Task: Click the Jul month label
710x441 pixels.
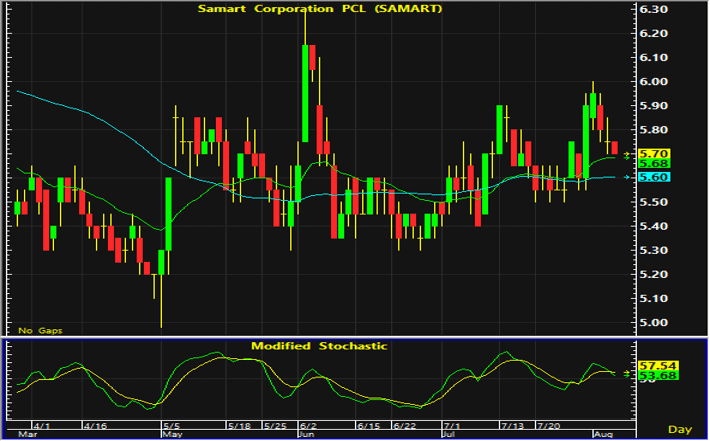Action: click(x=448, y=435)
